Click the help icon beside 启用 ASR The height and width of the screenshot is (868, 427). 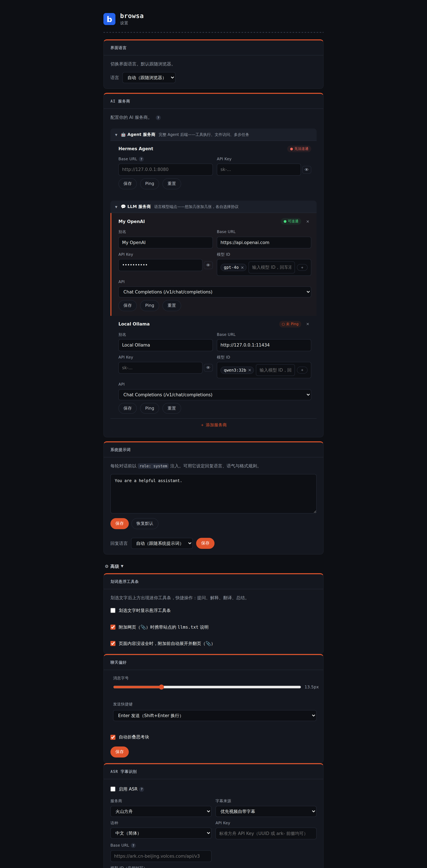click(142, 789)
